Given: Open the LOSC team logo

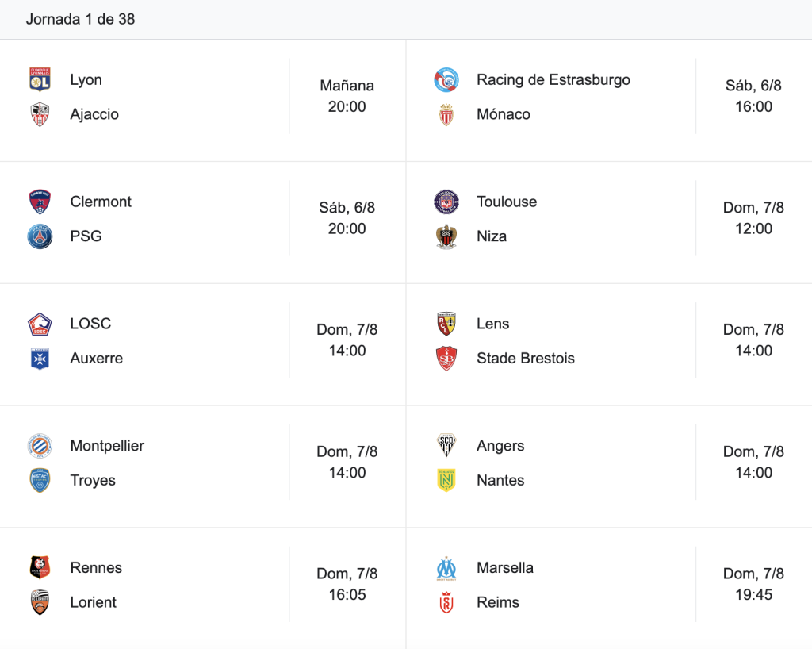Looking at the screenshot, I should pyautogui.click(x=40, y=324).
